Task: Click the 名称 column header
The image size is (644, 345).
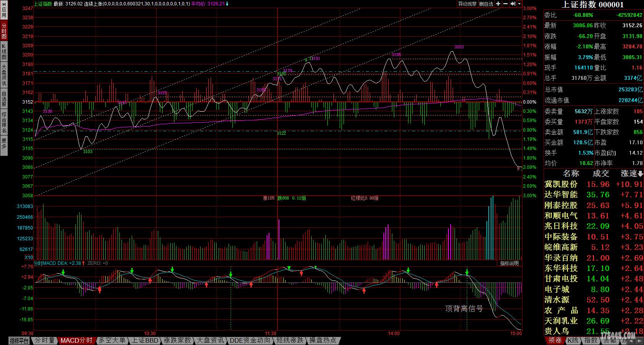Action: tap(571, 174)
